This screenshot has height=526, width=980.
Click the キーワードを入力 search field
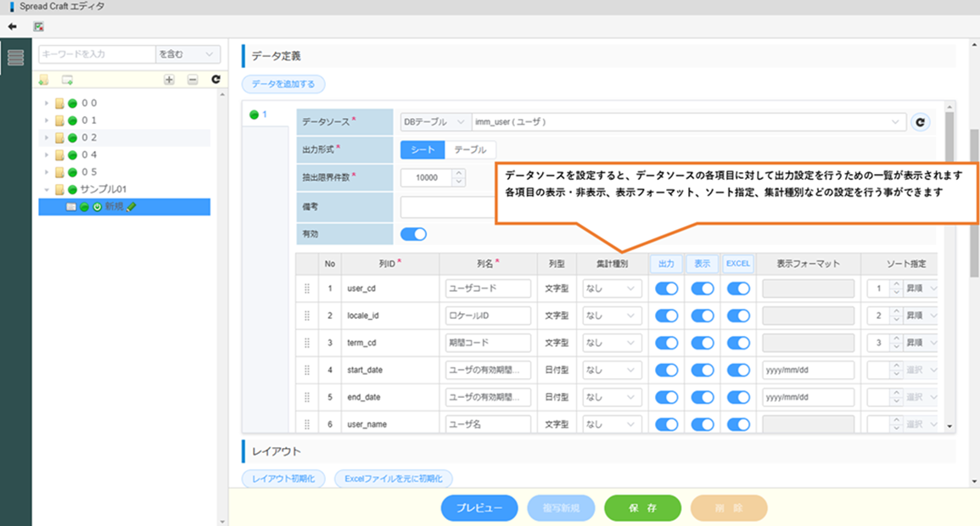pyautogui.click(x=96, y=54)
